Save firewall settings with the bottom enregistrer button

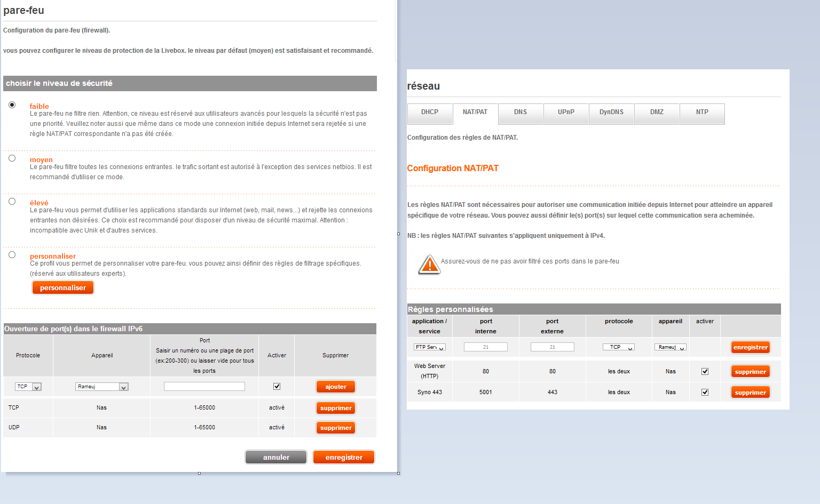coord(344,457)
